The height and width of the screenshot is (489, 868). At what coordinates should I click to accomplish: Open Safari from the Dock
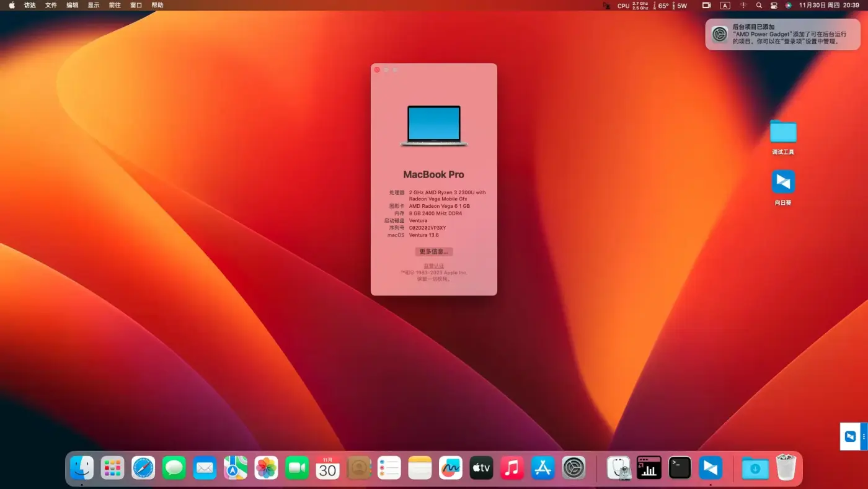[x=143, y=468]
